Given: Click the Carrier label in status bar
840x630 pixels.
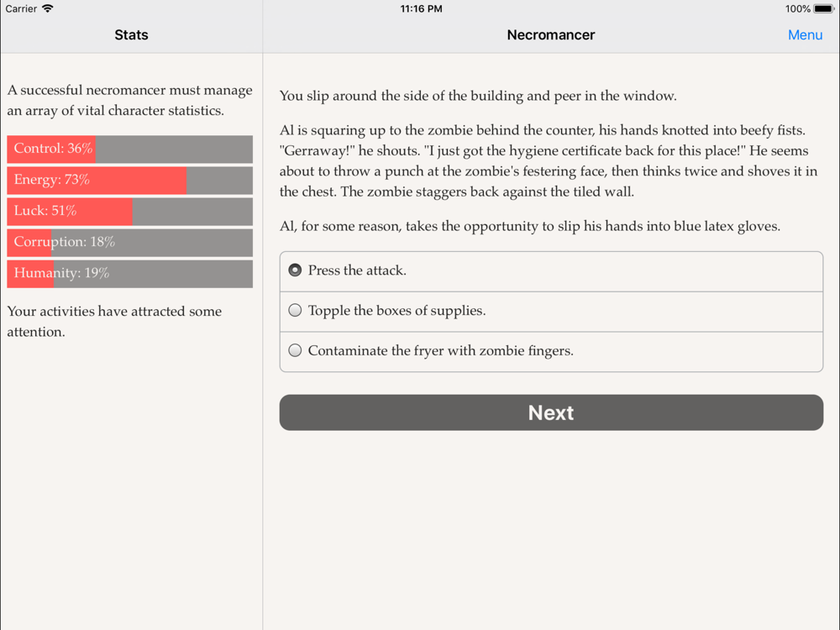Looking at the screenshot, I should coord(21,8).
